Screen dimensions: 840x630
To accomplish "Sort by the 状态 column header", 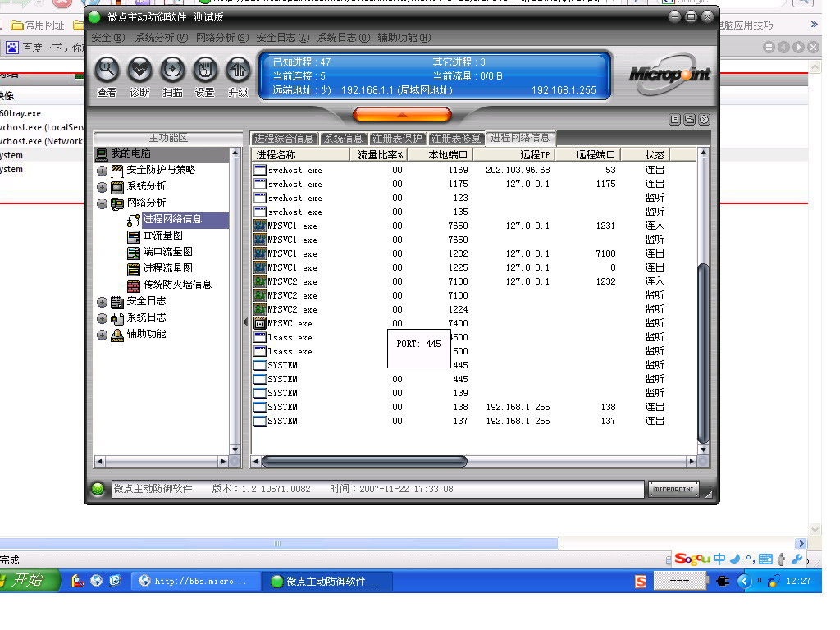I will (646, 155).
